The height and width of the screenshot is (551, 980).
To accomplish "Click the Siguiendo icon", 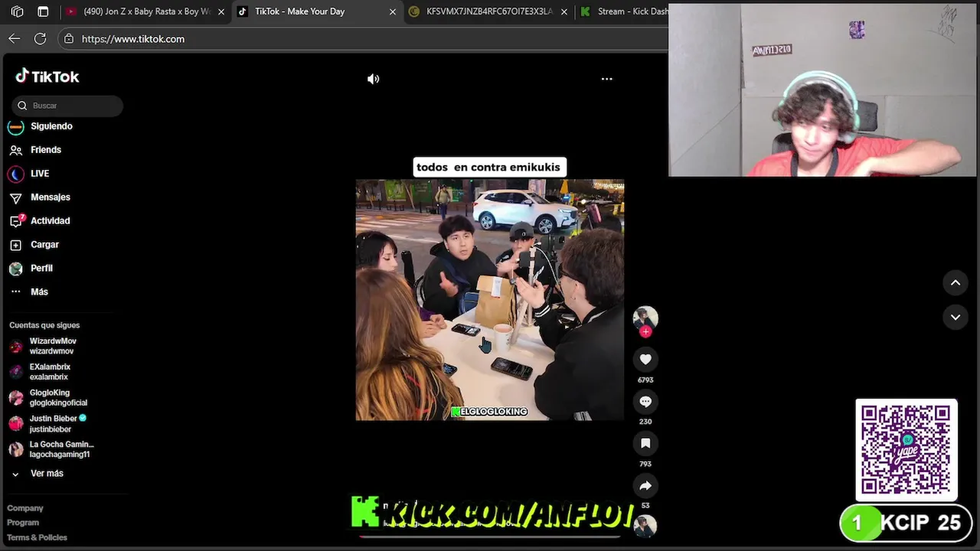I will click(16, 126).
